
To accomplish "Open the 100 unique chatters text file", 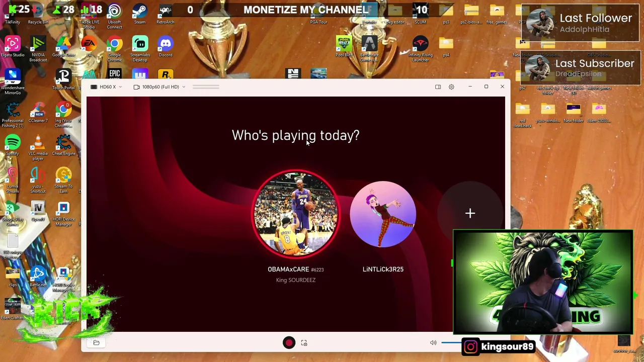I will (x=13, y=246).
